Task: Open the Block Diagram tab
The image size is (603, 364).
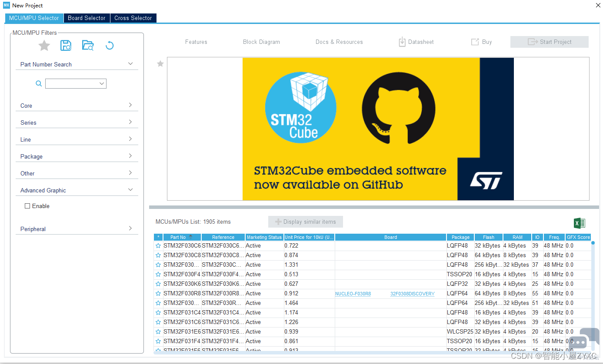Action: [x=261, y=42]
